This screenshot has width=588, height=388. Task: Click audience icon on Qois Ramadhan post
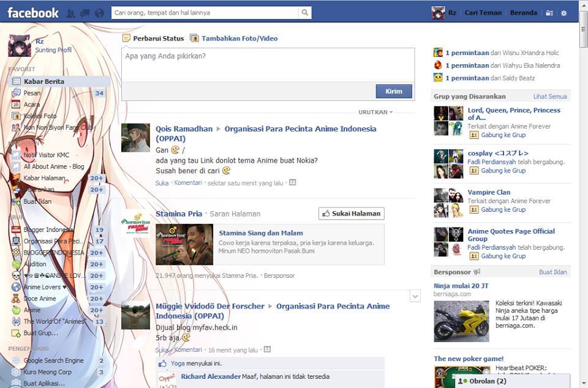pos(293,182)
